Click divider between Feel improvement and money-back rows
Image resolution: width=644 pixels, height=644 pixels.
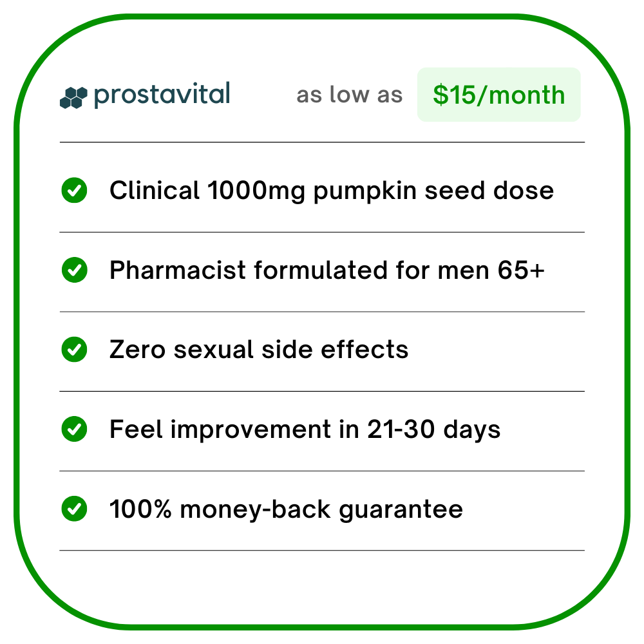click(322, 471)
